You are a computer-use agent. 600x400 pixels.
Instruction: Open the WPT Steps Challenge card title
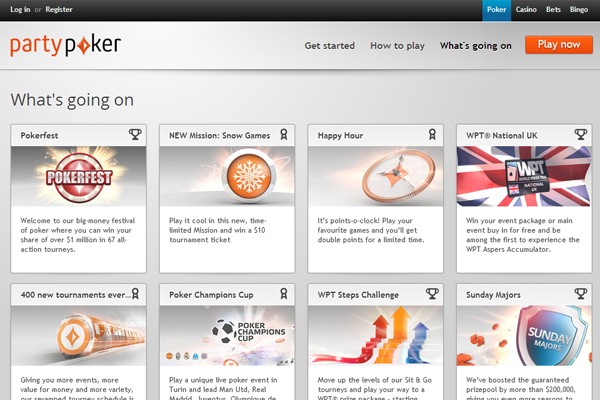pyautogui.click(x=358, y=295)
